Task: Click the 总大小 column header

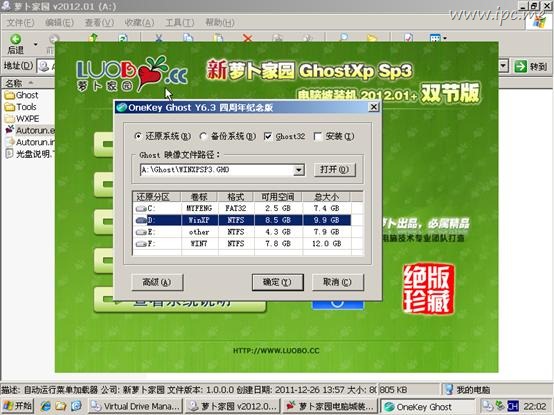Action: (326, 197)
